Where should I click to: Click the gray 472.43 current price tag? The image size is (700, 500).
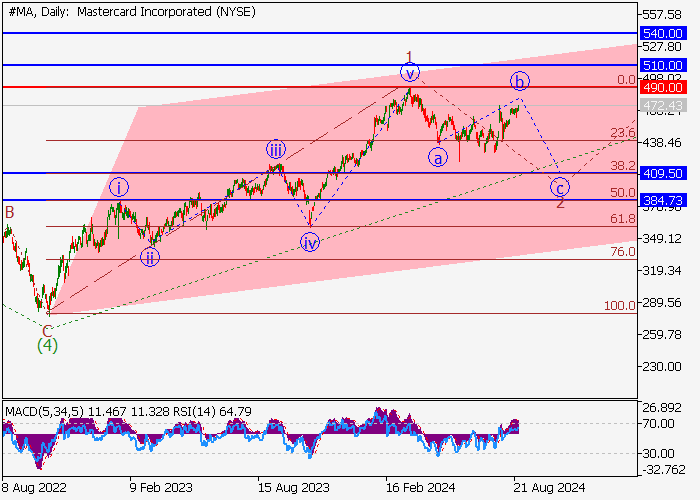point(662,106)
